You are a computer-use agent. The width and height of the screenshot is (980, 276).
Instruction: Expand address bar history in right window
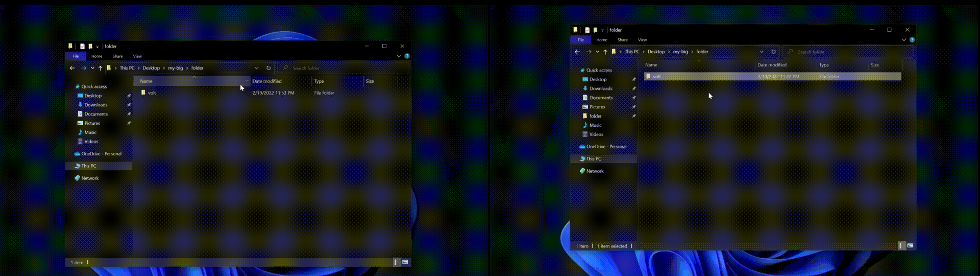click(762, 52)
